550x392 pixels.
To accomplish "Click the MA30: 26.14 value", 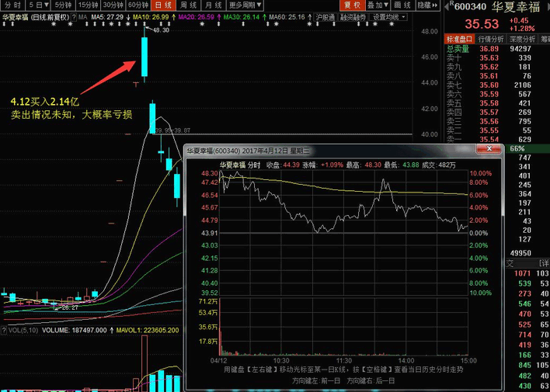I will [242, 17].
